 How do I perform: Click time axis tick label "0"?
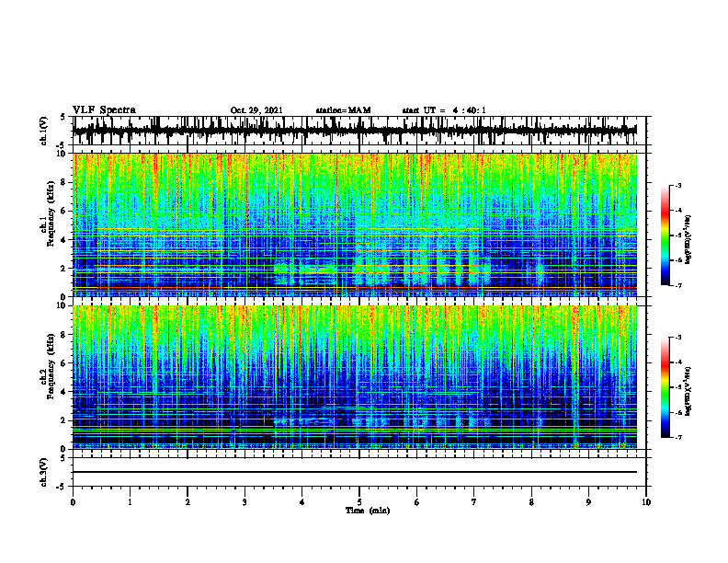click(73, 502)
